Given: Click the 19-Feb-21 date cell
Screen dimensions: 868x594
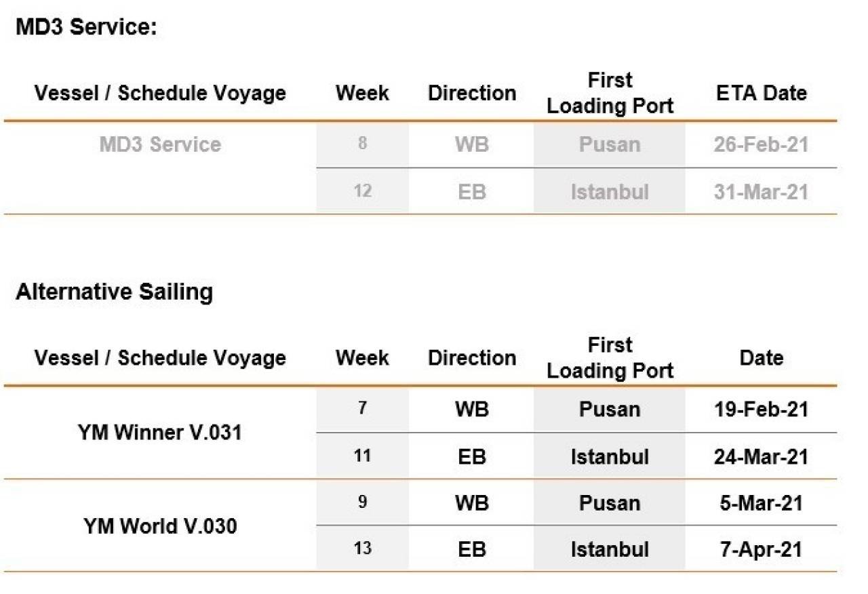Looking at the screenshot, I should 761,410.
